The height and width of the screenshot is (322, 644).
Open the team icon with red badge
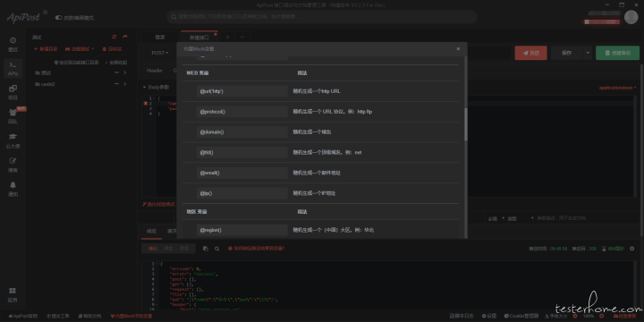click(x=13, y=112)
